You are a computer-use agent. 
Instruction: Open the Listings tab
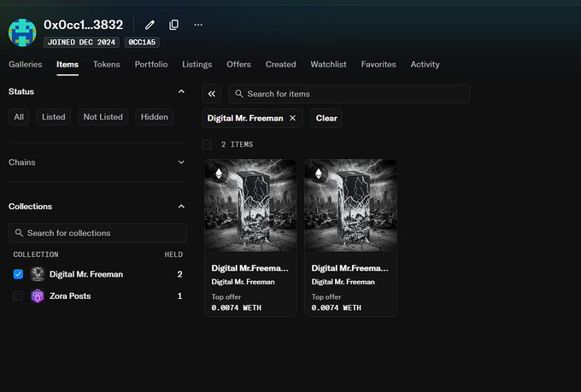coord(197,64)
